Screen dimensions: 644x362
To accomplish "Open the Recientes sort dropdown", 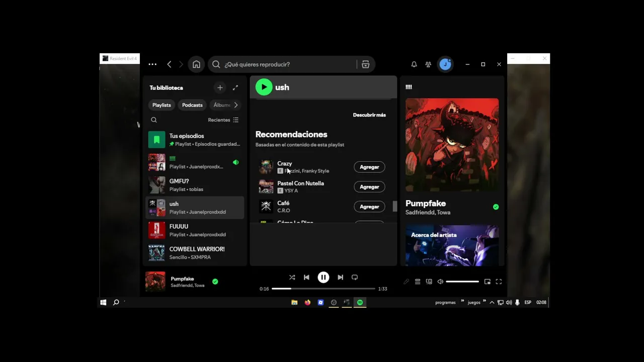I will pos(223,120).
